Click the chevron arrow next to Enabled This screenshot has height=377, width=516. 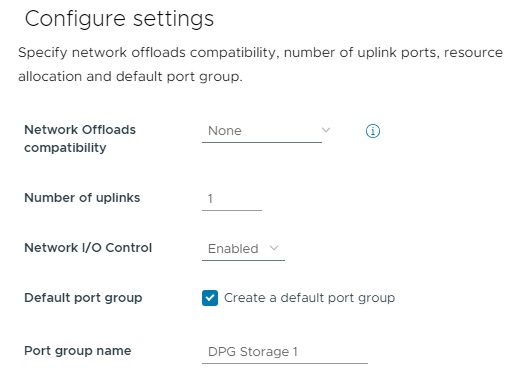(x=274, y=248)
